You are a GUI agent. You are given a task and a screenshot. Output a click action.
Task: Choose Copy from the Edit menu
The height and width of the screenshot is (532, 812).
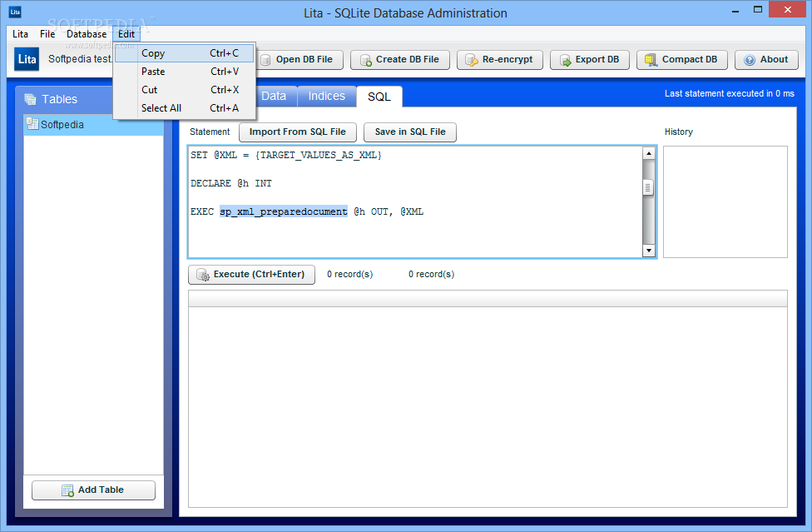click(x=185, y=53)
